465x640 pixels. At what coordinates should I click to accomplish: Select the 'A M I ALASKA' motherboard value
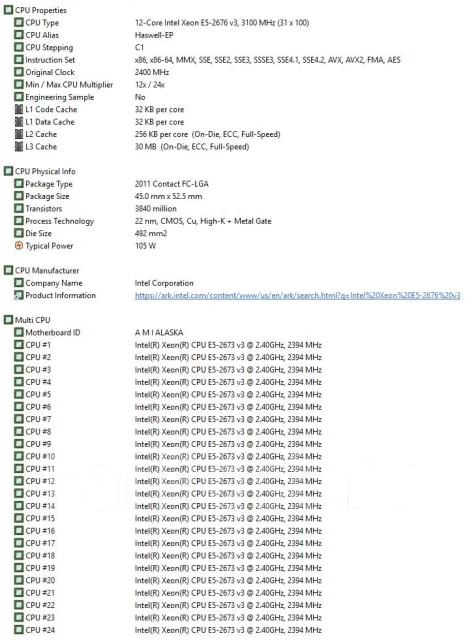(x=159, y=333)
